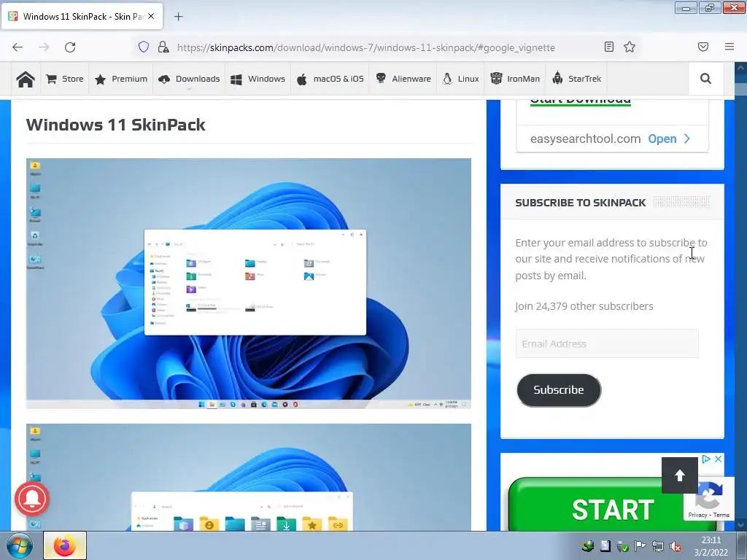Open the Linux menu item
Image resolution: width=747 pixels, height=560 pixels.
[460, 79]
